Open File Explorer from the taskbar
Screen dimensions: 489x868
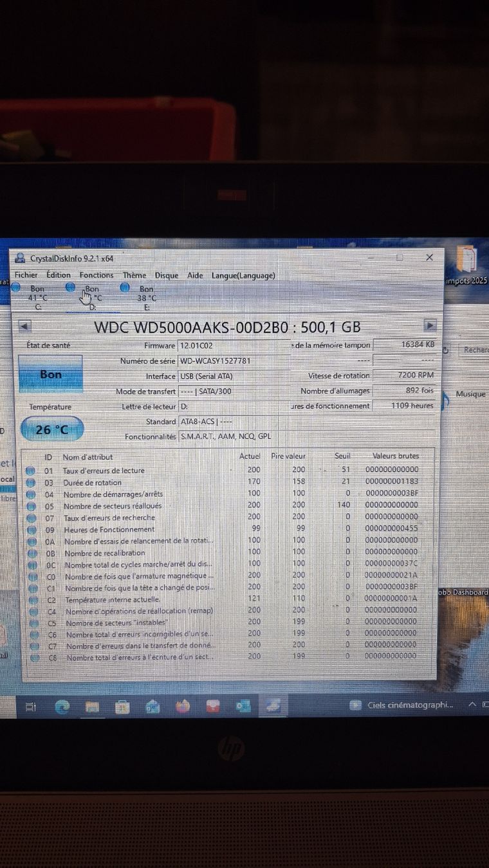(92, 707)
